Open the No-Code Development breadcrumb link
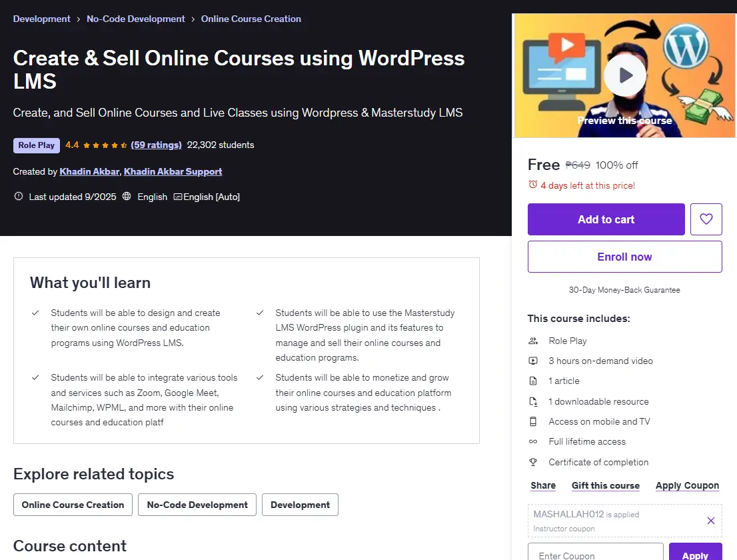The image size is (737, 560). coord(136,19)
